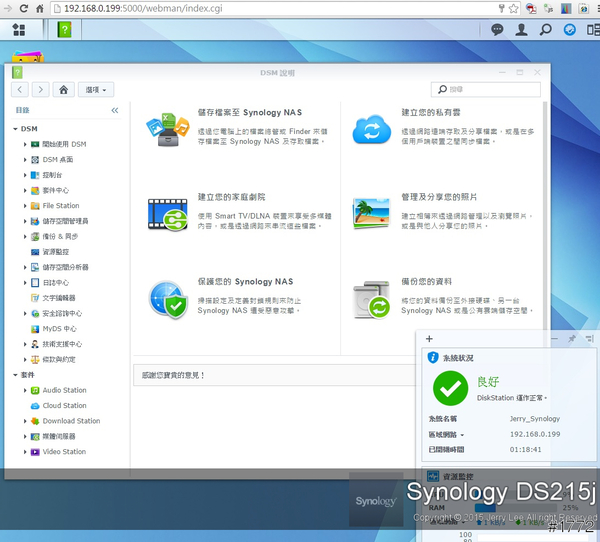Click the home button in DSM Help toolbar
This screenshot has width=600, height=542.
coord(64,90)
